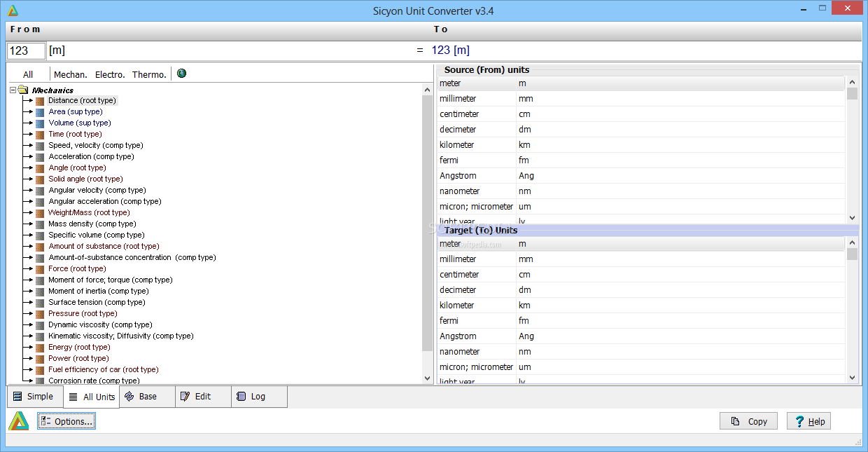The width and height of the screenshot is (868, 452).
Task: Click the icon beside Moment of inertia
Action: pyautogui.click(x=40, y=292)
